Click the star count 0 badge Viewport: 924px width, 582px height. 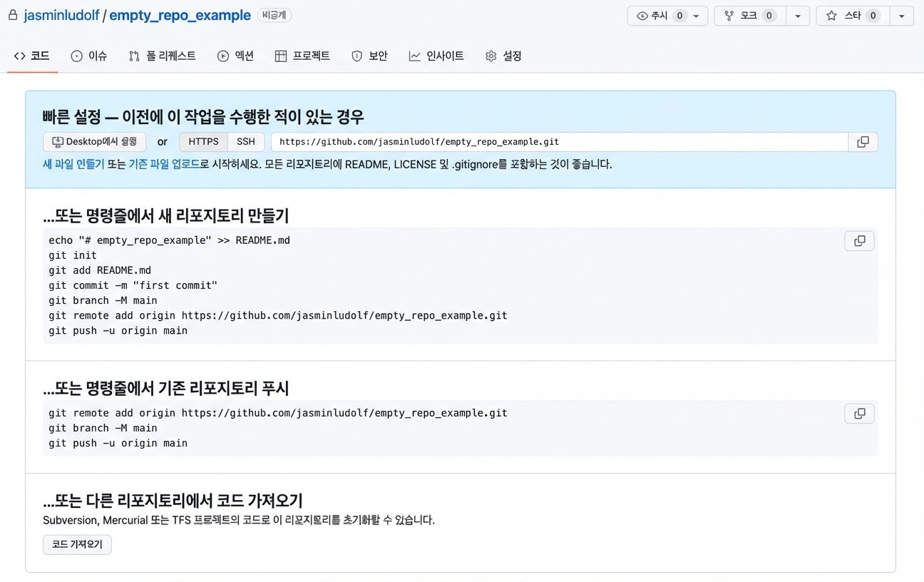(x=873, y=16)
